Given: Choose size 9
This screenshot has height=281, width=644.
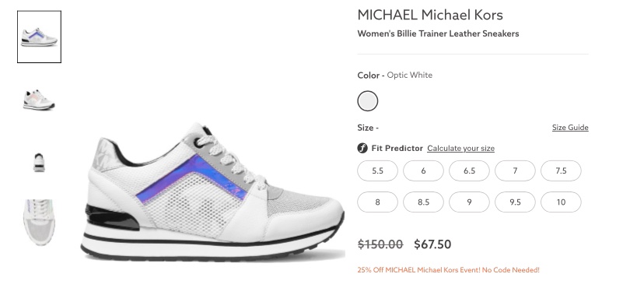Looking at the screenshot, I should click(x=470, y=202).
